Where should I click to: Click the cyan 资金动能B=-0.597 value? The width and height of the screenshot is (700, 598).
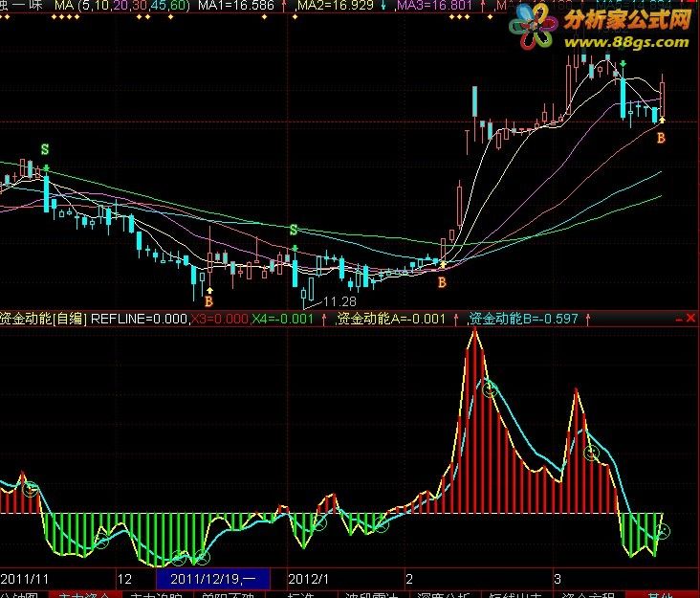click(524, 319)
